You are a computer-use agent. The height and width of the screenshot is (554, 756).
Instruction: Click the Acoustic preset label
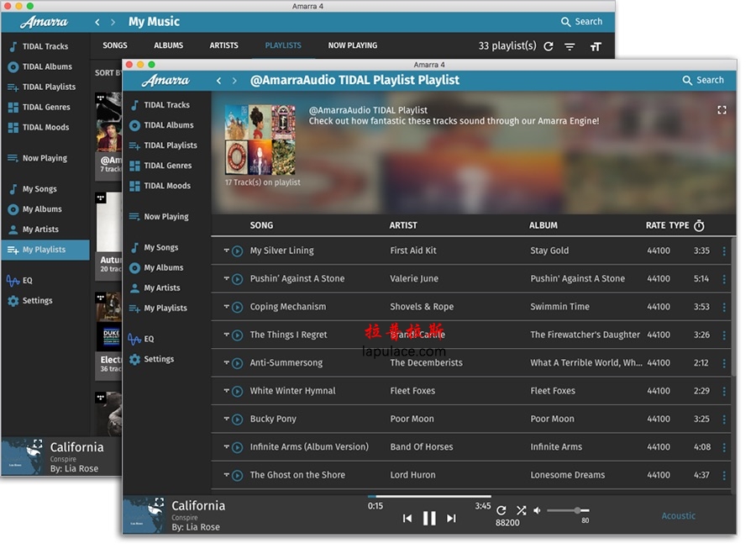pos(678,516)
